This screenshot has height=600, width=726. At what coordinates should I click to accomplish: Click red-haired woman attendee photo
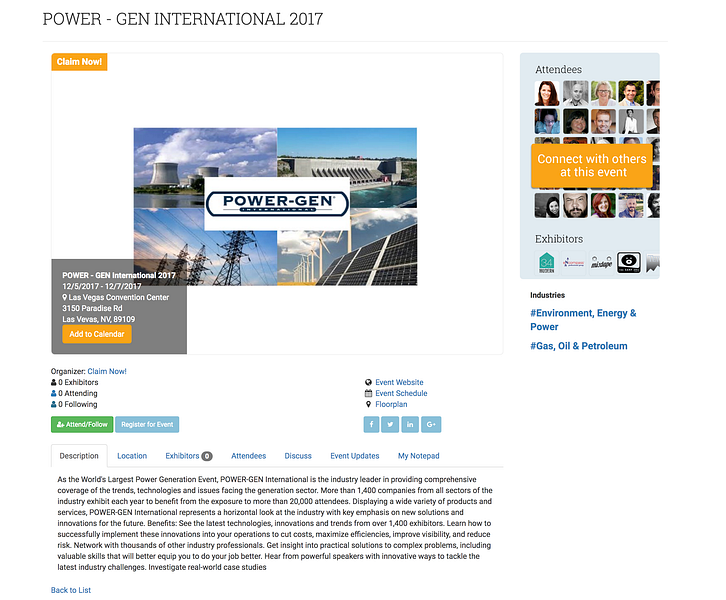603,206
